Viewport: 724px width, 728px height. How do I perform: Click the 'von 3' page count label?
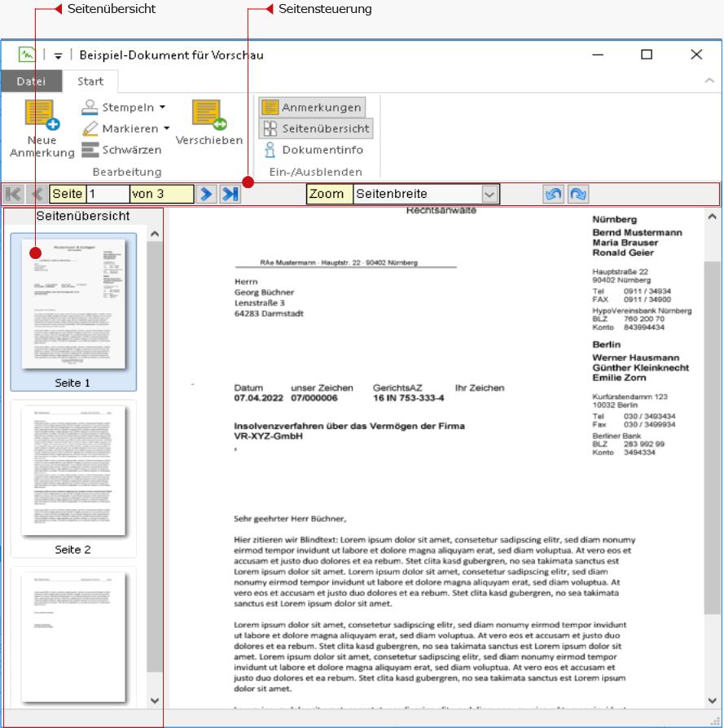[161, 194]
